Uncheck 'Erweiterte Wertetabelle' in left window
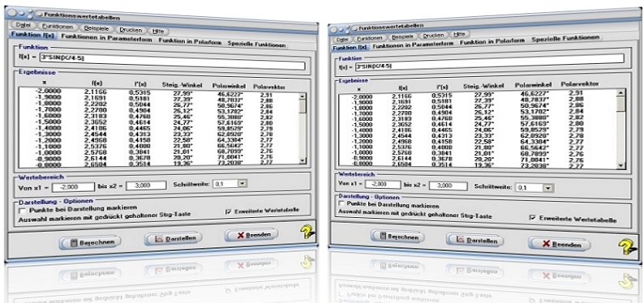Image resolution: width=644 pixels, height=303 pixels. tap(229, 211)
